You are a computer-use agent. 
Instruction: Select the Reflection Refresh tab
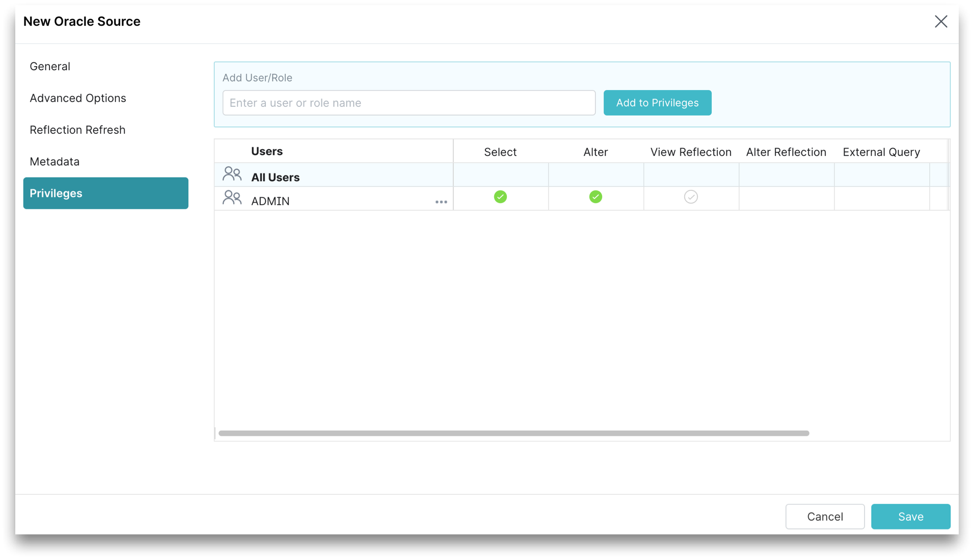[77, 130]
